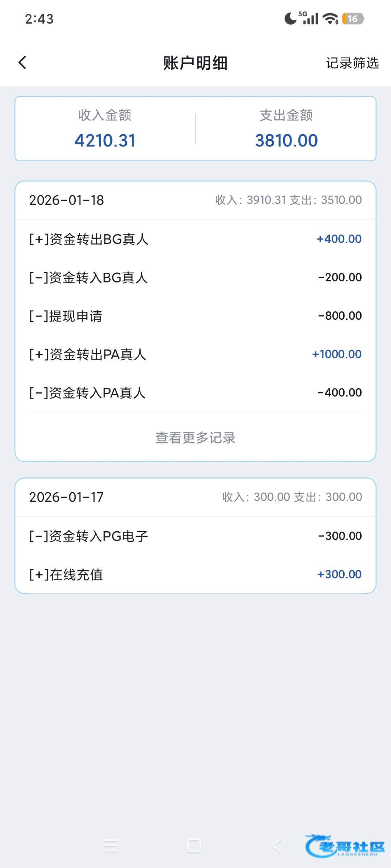Tap the 2026-01-17 date header
The width and height of the screenshot is (391, 868).
click(67, 497)
